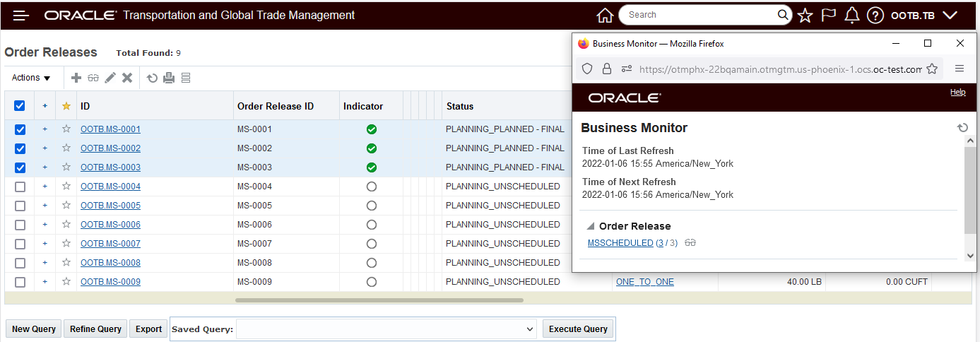
Task: Check the OOTB.MS-0009 row checkbox
Action: point(20,282)
